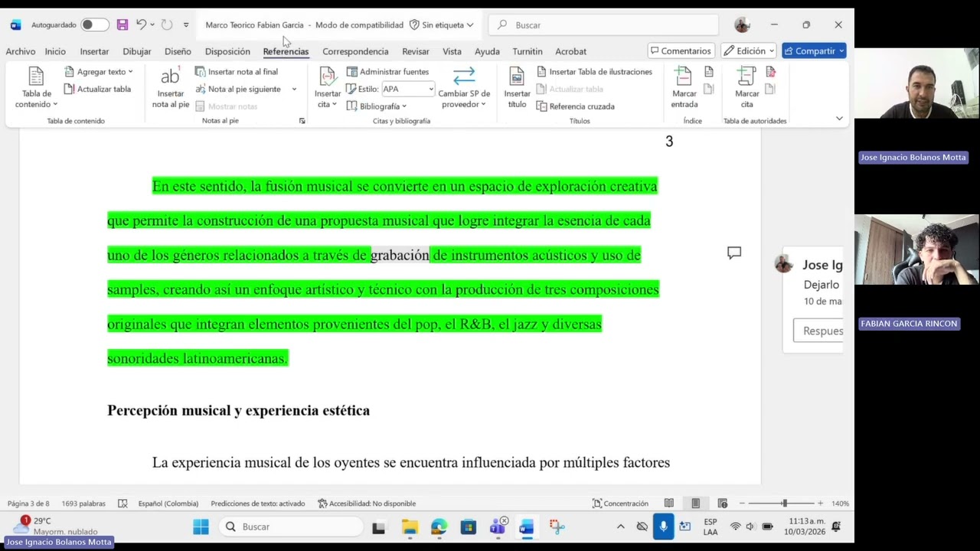980x551 pixels.
Task: Click Agregar texto in the ribbon
Action: coord(99,72)
